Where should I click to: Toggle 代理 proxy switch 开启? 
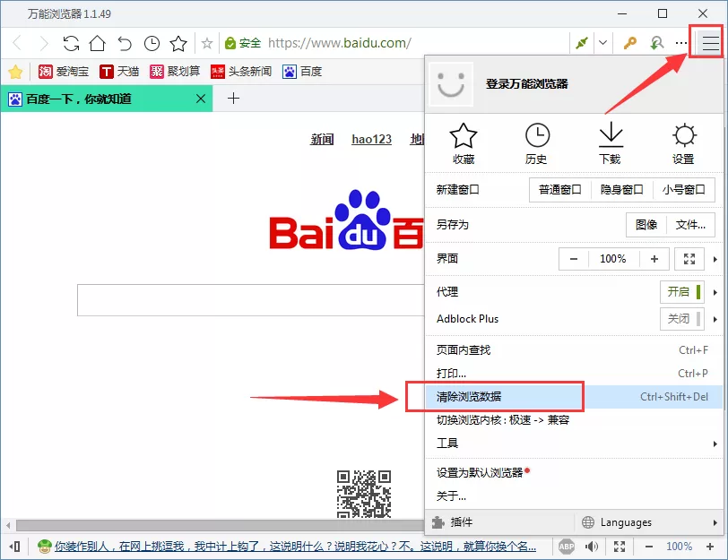(682, 292)
